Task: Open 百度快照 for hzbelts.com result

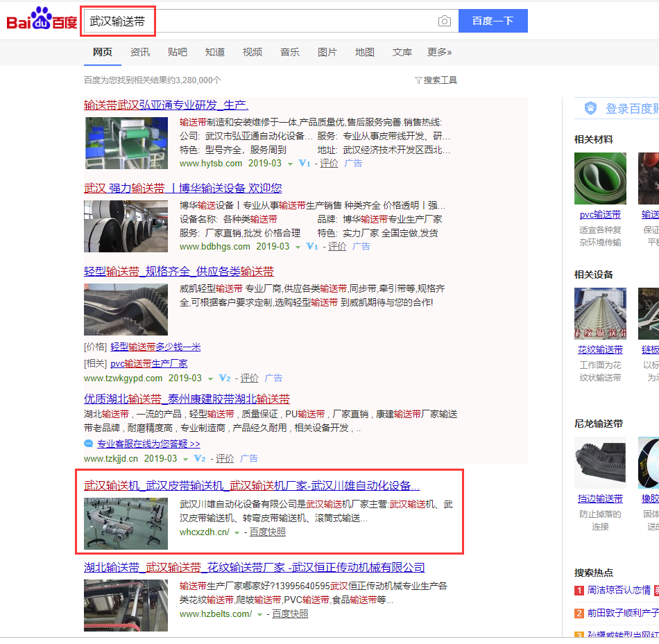Action: tap(290, 613)
